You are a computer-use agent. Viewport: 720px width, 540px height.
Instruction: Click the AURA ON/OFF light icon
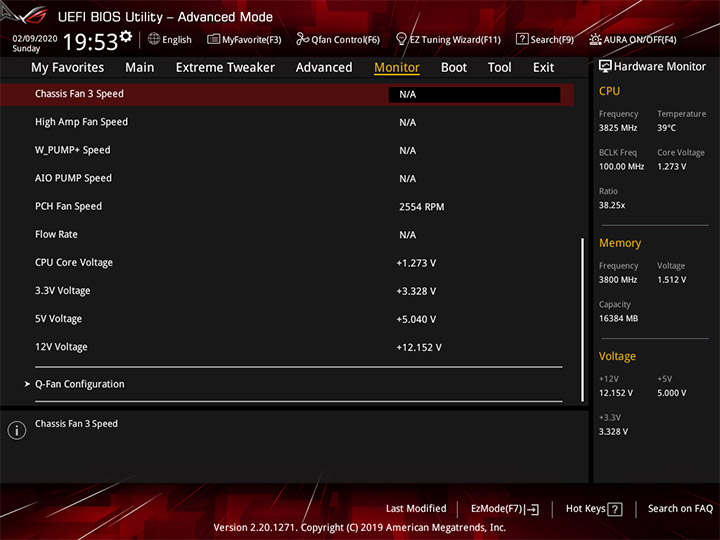[x=595, y=39]
